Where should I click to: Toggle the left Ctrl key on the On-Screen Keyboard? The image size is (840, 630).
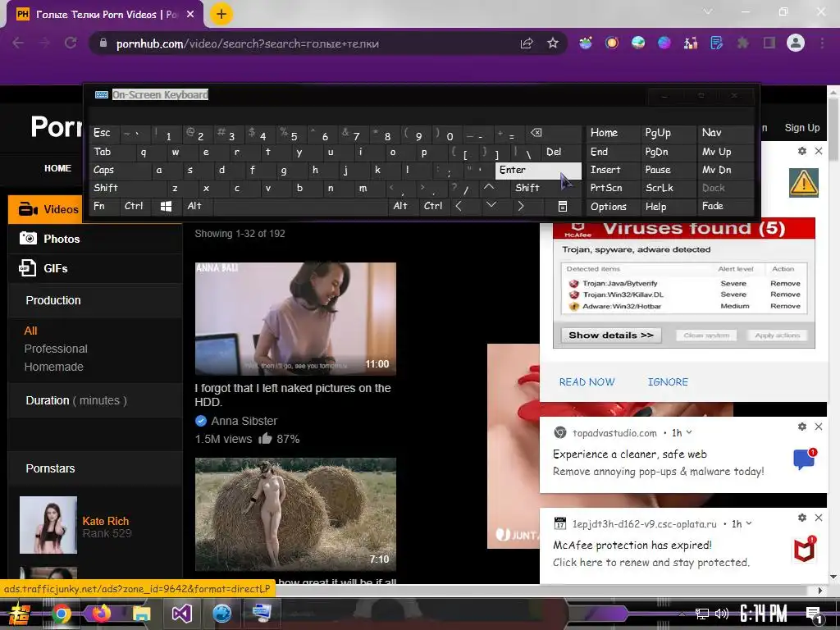click(134, 206)
